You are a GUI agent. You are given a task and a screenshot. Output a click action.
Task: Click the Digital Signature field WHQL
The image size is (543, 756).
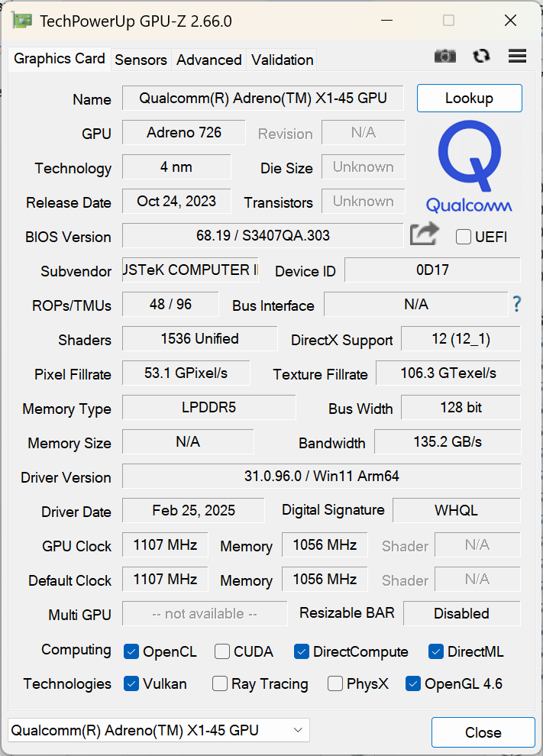[457, 510]
